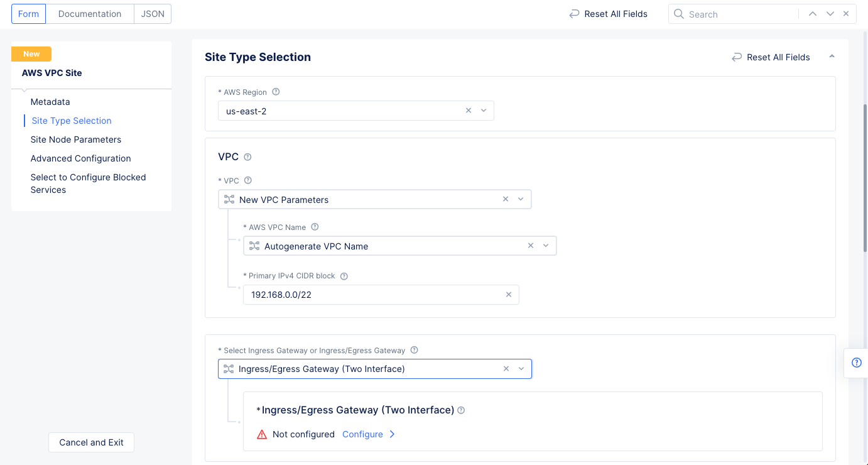Viewport: 868px width, 465px height.
Task: Open the tooltip icon next to the VPC heading
Action: [247, 157]
